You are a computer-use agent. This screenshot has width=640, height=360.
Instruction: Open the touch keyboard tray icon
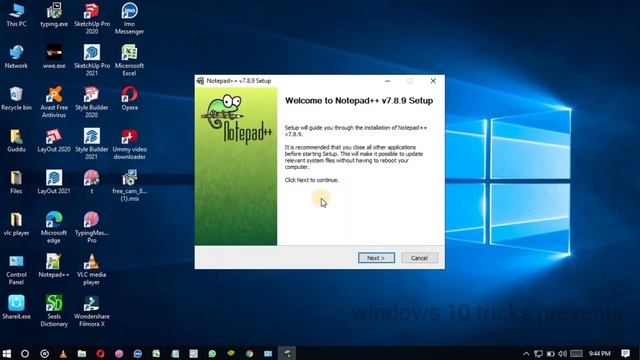click(576, 353)
